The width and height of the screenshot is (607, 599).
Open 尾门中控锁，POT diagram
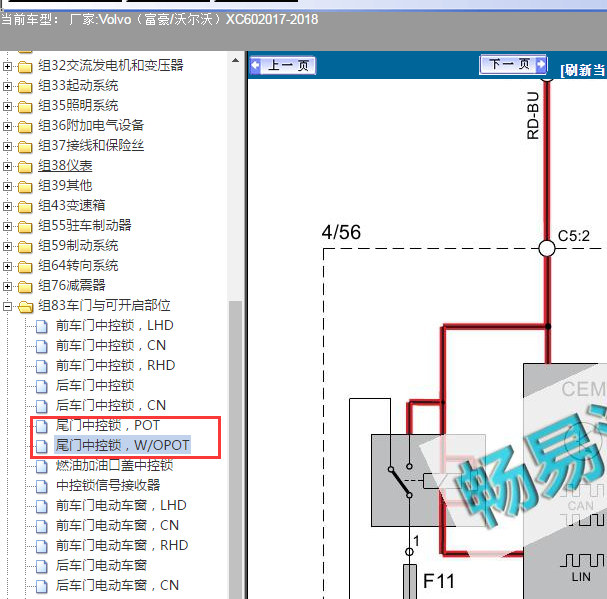pyautogui.click(x=108, y=425)
